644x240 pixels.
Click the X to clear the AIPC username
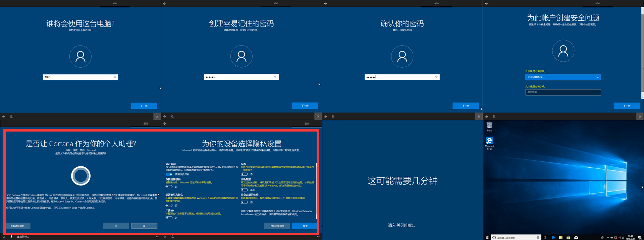pos(115,77)
